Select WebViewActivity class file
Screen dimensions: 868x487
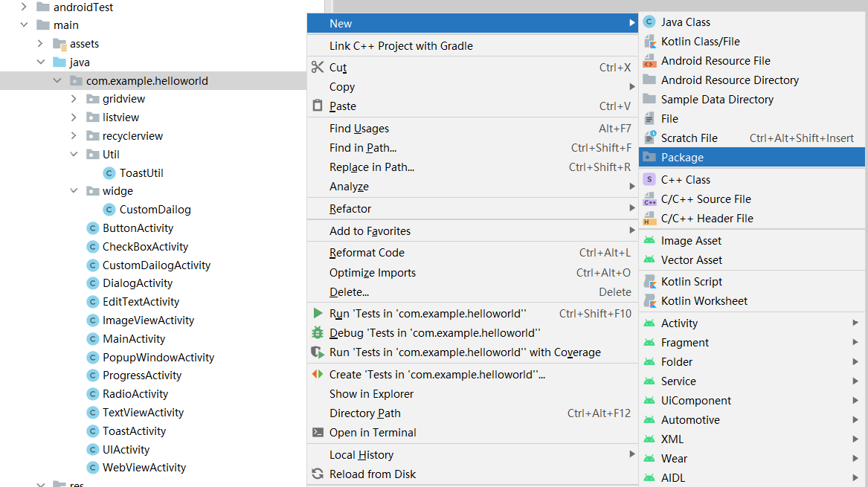[x=144, y=468]
